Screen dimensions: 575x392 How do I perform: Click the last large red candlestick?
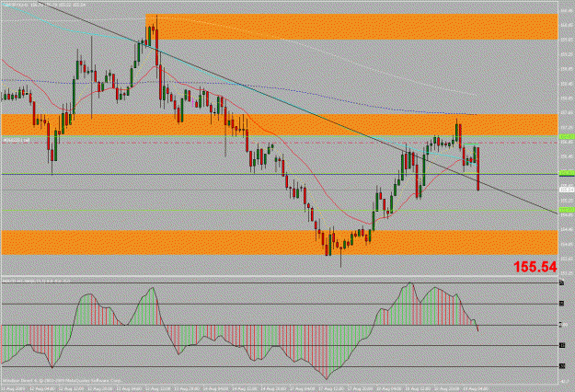[478, 168]
